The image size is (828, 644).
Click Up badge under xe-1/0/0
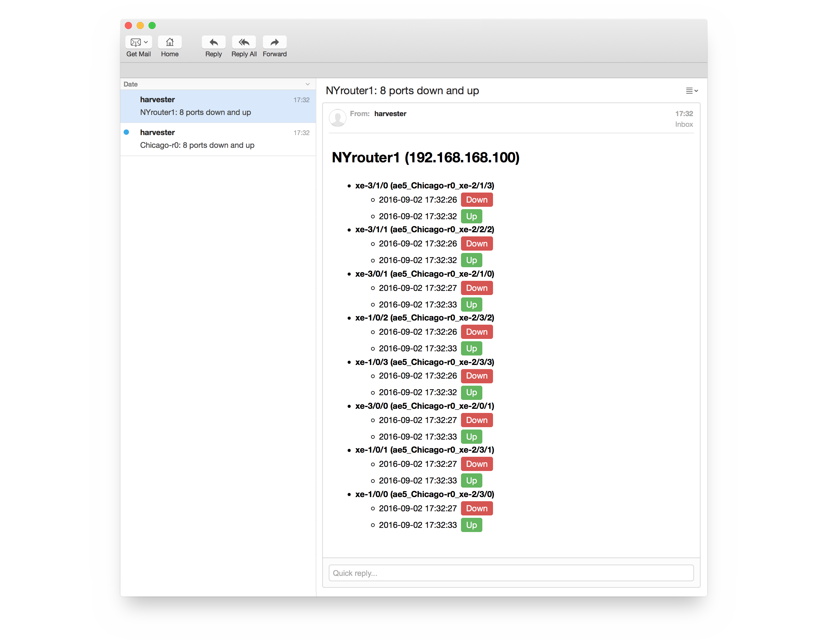[471, 525]
